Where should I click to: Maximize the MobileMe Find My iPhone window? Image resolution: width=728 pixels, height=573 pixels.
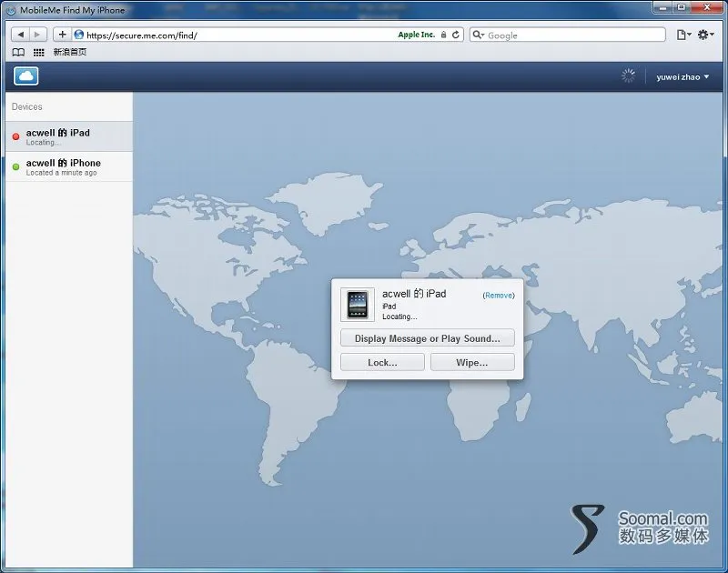pyautogui.click(x=682, y=7)
